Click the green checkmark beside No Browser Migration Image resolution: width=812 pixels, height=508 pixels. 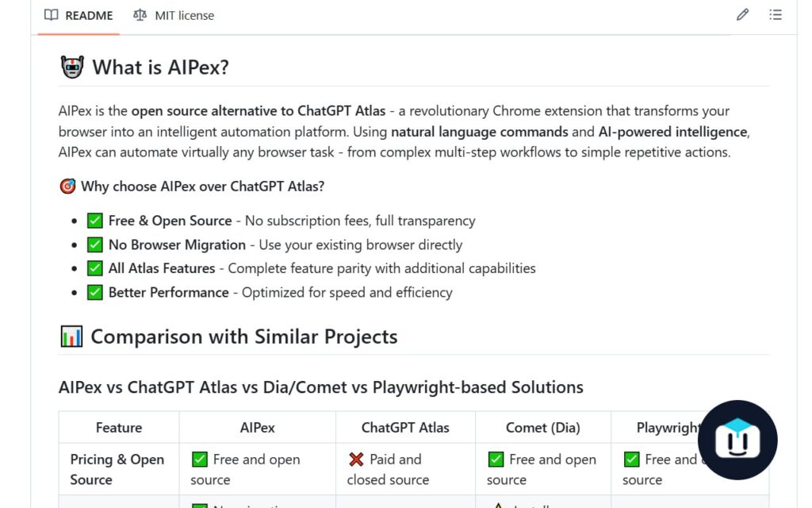pyautogui.click(x=95, y=244)
